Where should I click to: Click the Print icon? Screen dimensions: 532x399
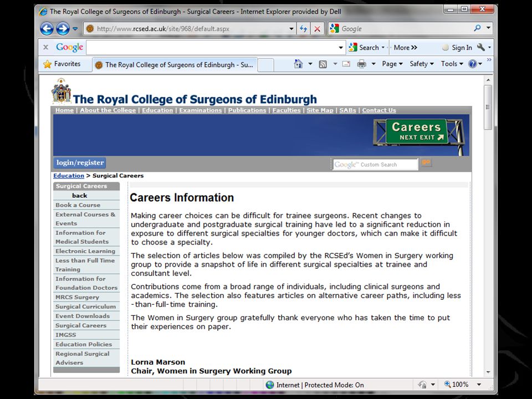pyautogui.click(x=362, y=64)
